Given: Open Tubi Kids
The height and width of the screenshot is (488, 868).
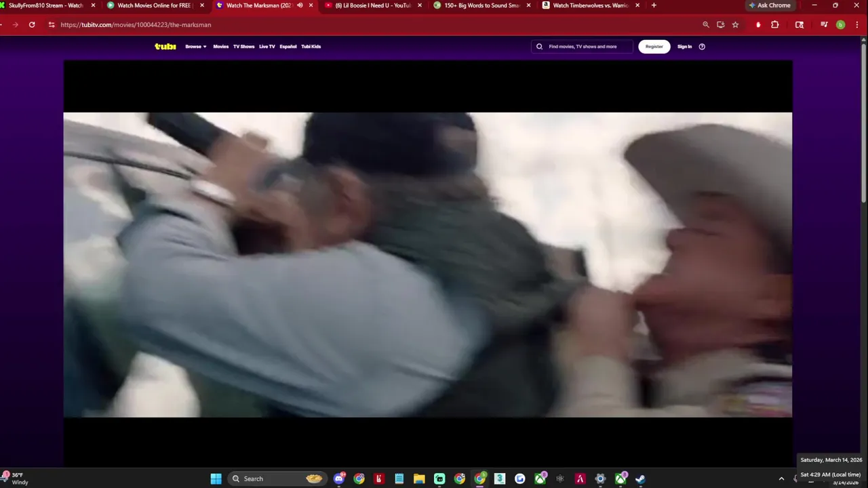Looking at the screenshot, I should click(311, 47).
